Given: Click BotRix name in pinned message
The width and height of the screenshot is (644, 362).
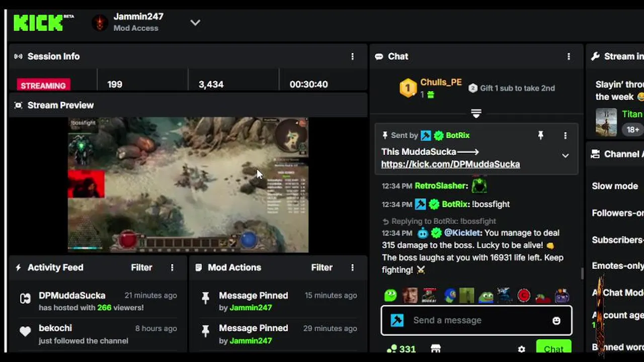Looking at the screenshot, I should [x=457, y=135].
